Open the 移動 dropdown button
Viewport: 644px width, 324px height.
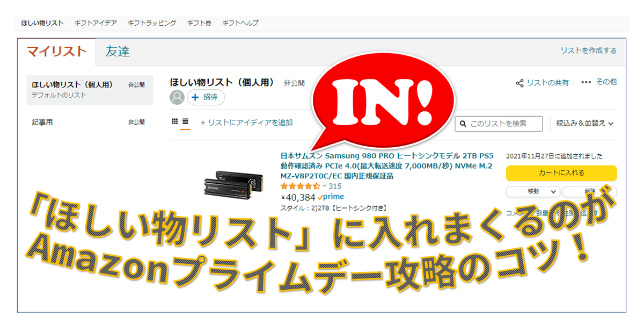(533, 191)
